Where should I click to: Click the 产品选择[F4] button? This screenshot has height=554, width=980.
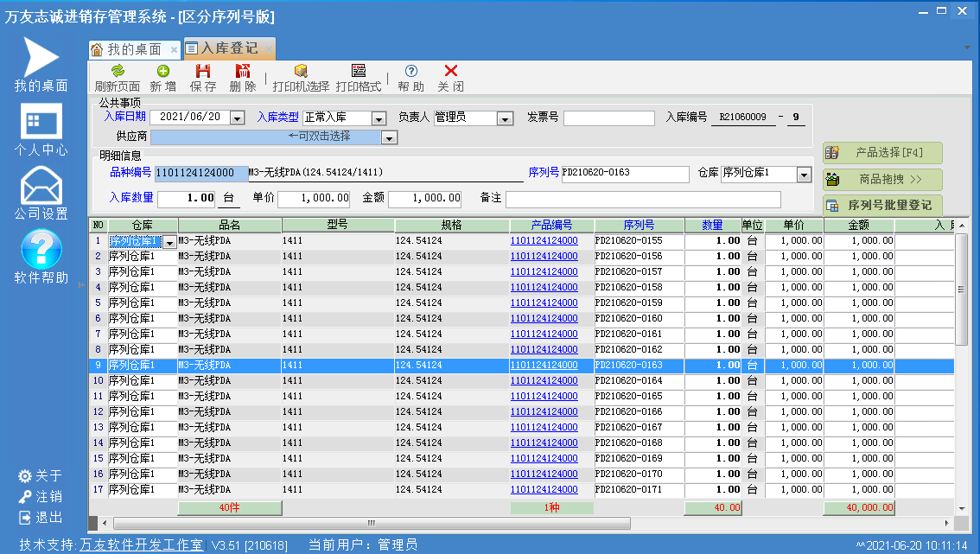click(882, 153)
